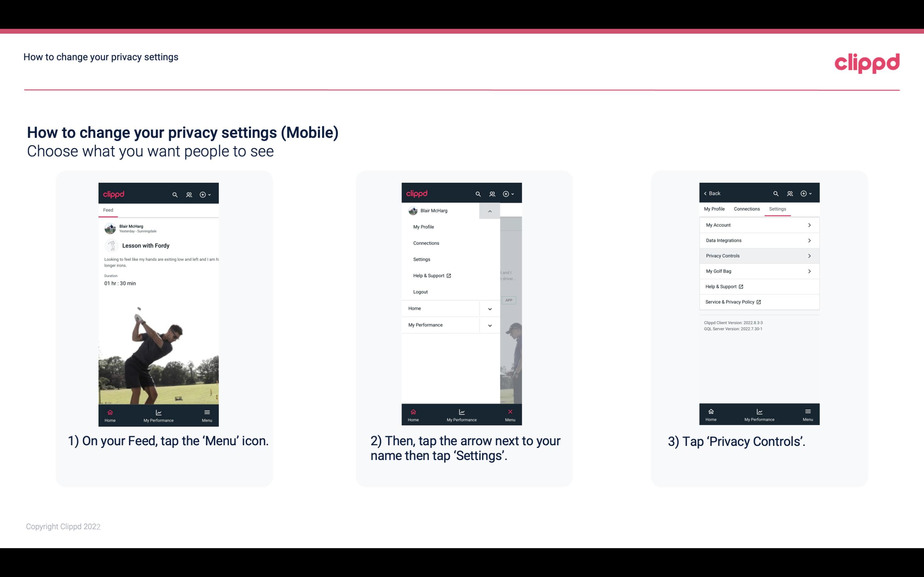Select Connections in the profile navigation
Viewport: 924px width, 577px height.
[746, 209]
